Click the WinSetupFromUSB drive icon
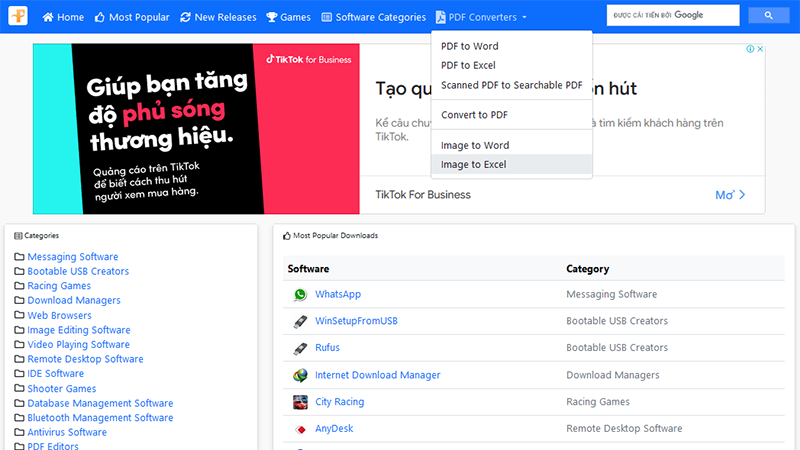The width and height of the screenshot is (800, 450). click(300, 322)
